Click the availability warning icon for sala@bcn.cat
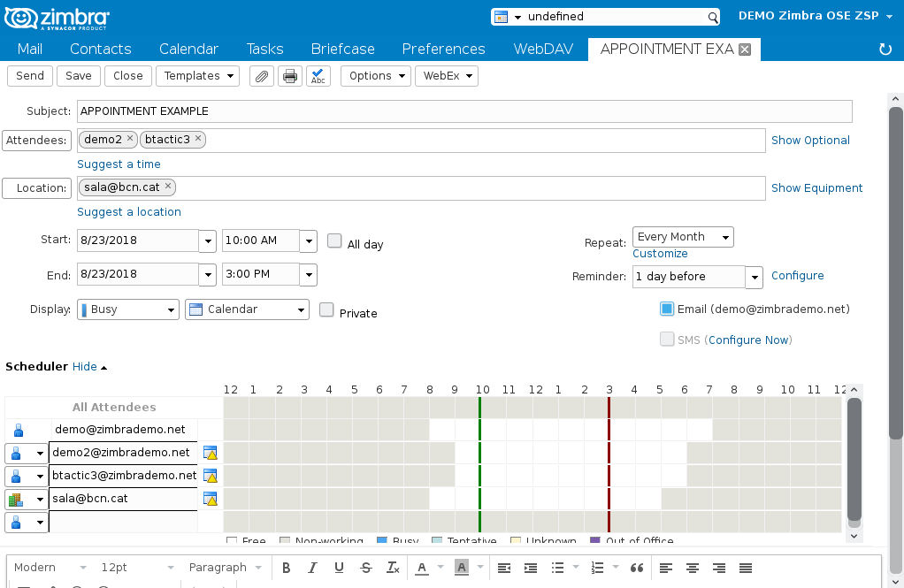The height and width of the screenshot is (588, 904). pyautogui.click(x=211, y=499)
